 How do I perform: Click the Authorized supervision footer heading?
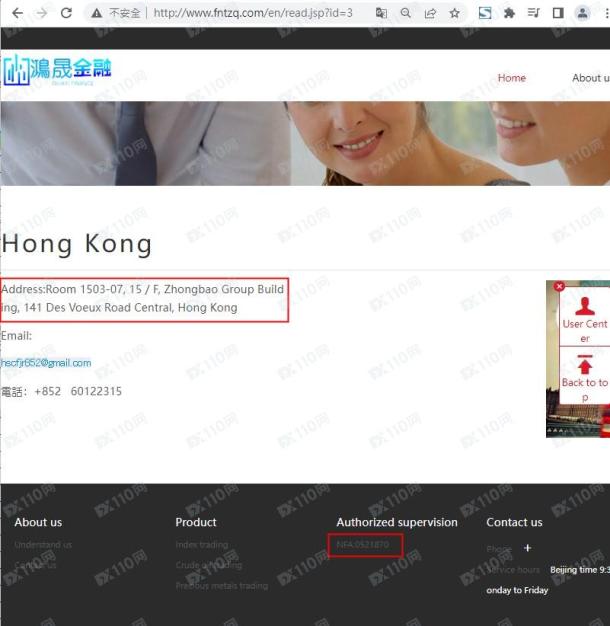pyautogui.click(x=397, y=522)
